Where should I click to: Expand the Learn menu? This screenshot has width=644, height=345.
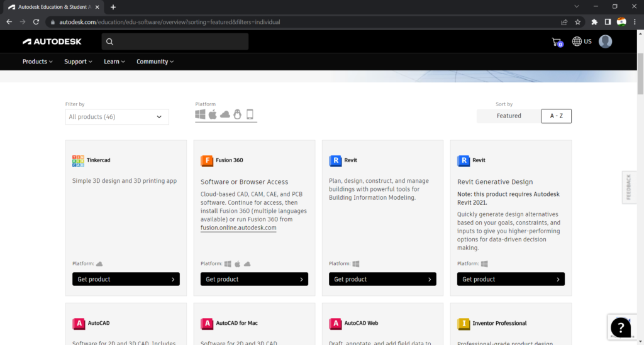[x=114, y=62]
